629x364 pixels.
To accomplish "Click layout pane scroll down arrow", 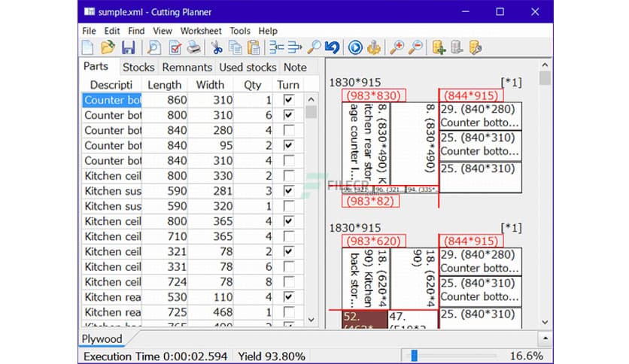I will click(x=545, y=322).
